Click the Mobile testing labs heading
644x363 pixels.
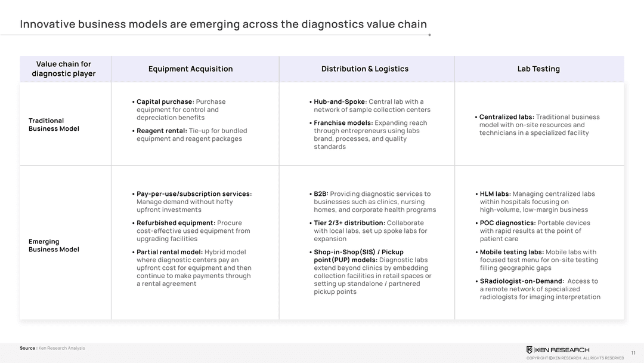pos(512,252)
